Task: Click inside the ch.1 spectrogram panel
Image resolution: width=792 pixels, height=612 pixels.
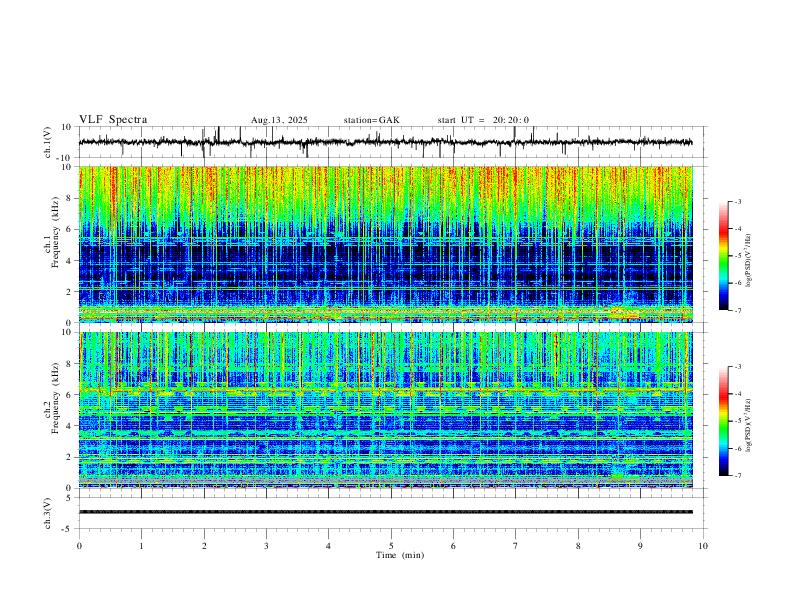Action: pyautogui.click(x=385, y=244)
